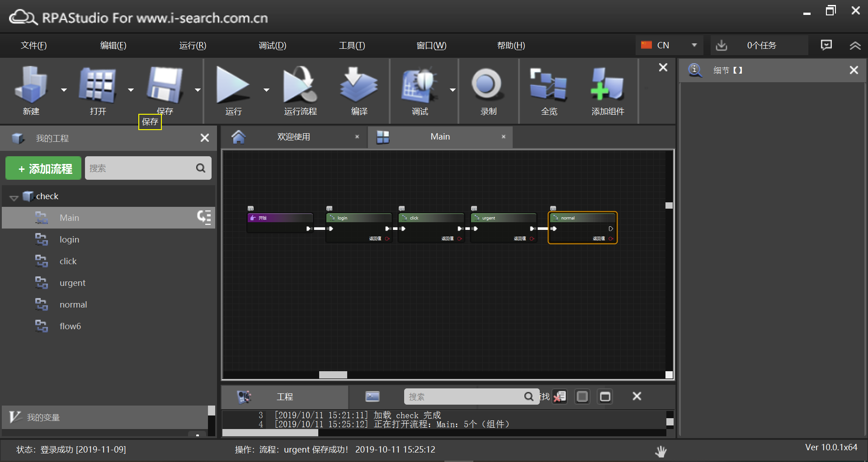The width and height of the screenshot is (868, 462).
Task: Click the download tasks icon
Action: pyautogui.click(x=722, y=45)
